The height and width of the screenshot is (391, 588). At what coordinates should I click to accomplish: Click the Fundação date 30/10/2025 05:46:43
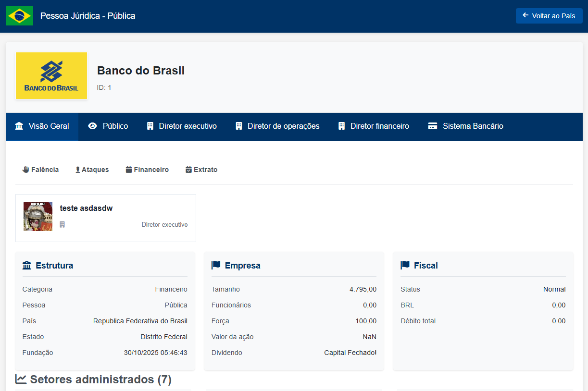[156, 353]
